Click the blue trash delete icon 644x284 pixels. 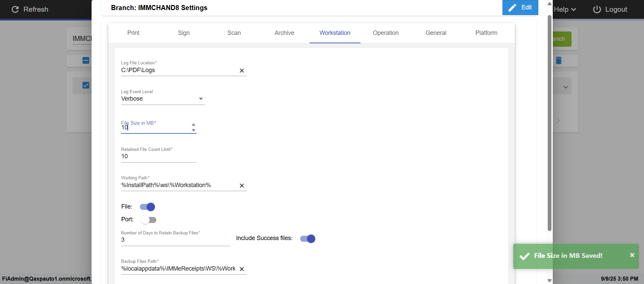click(558, 60)
